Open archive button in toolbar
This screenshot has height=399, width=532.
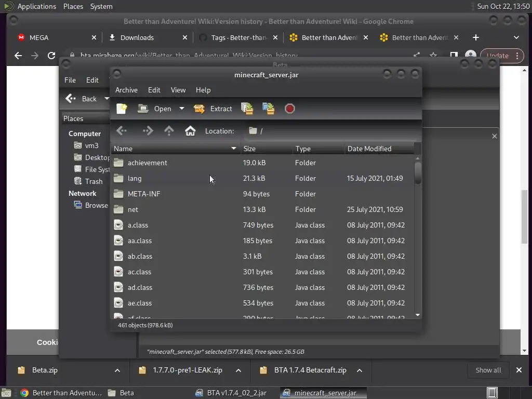pyautogui.click(x=155, y=109)
